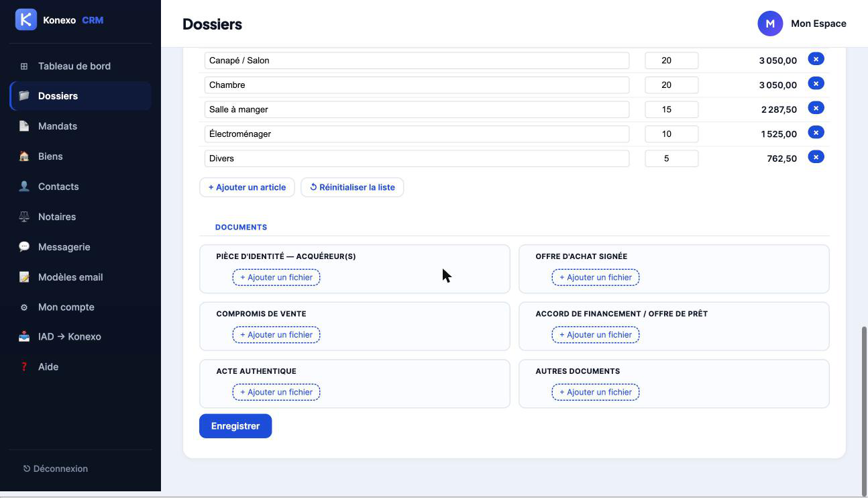
Task: Remove the Électroménager row
Action: coord(816,133)
